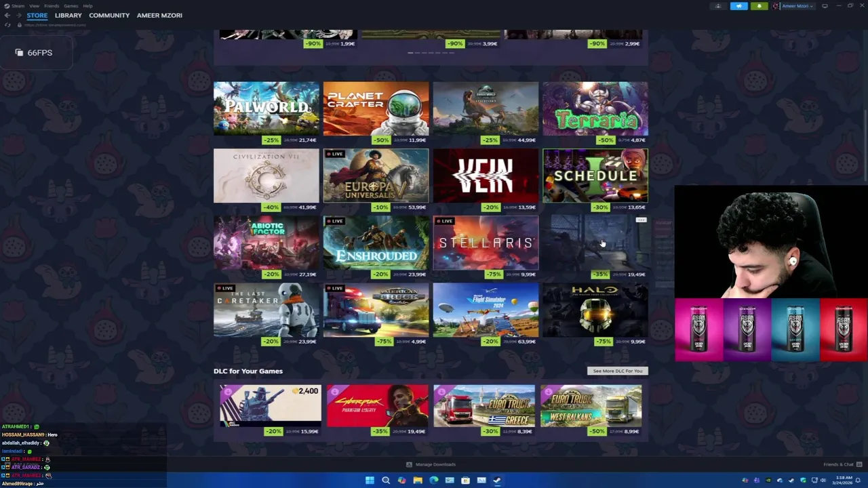Open Microsoft Store from taskbar
The height and width of the screenshot is (488, 868).
point(465,481)
